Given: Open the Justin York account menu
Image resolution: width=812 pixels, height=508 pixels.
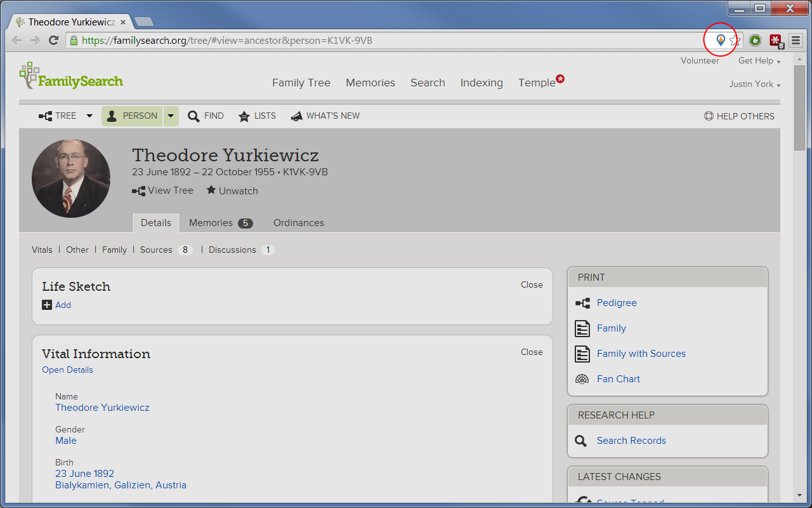Looking at the screenshot, I should [x=755, y=84].
